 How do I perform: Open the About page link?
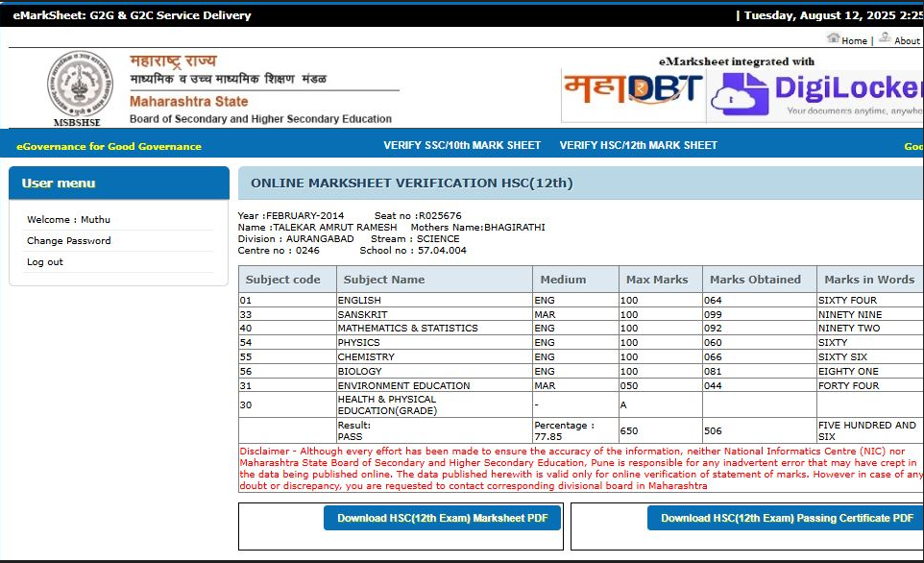pos(906,41)
